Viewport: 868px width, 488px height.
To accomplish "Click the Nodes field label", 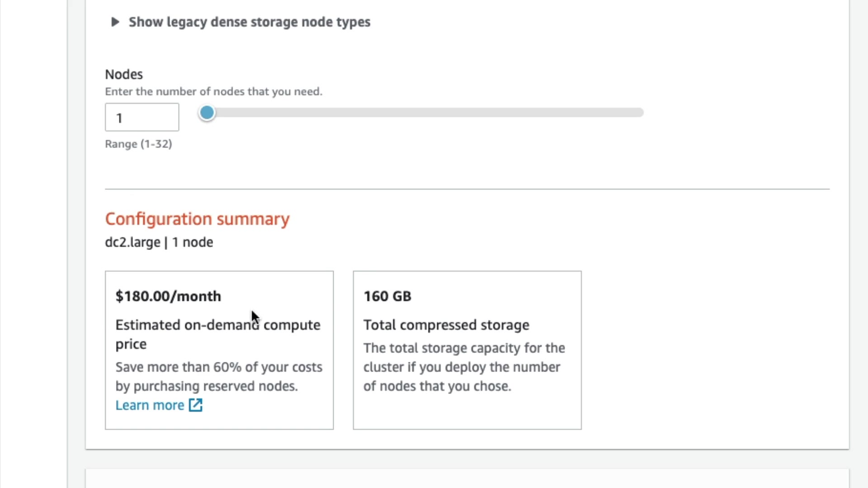I will coord(124,74).
